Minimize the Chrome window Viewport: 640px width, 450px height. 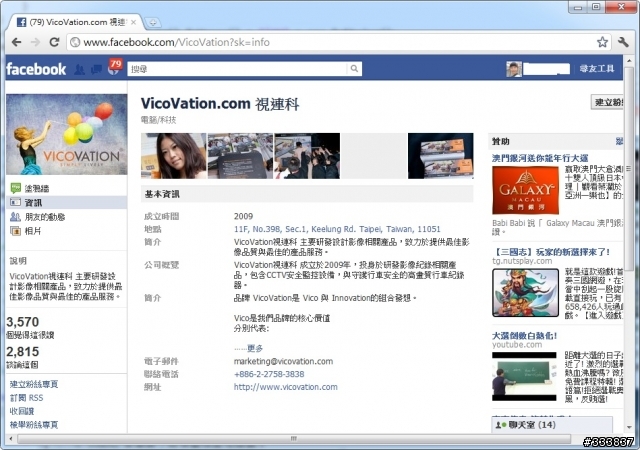[578, 7]
